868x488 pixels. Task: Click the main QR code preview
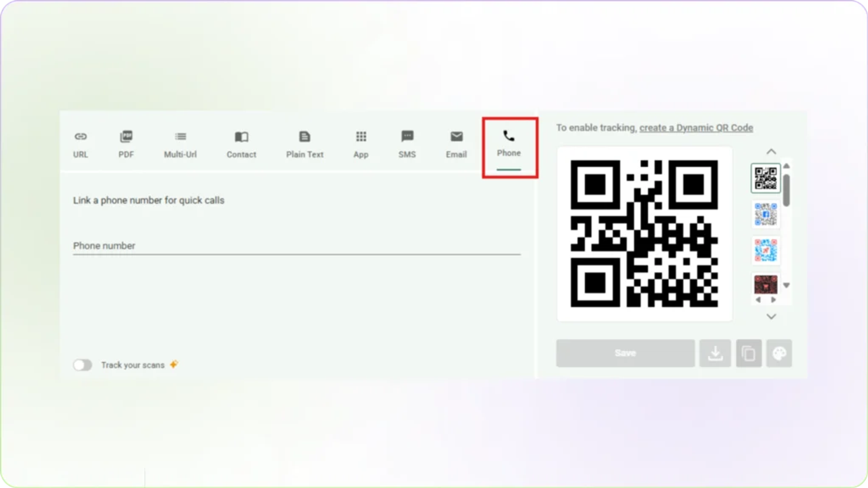point(644,234)
